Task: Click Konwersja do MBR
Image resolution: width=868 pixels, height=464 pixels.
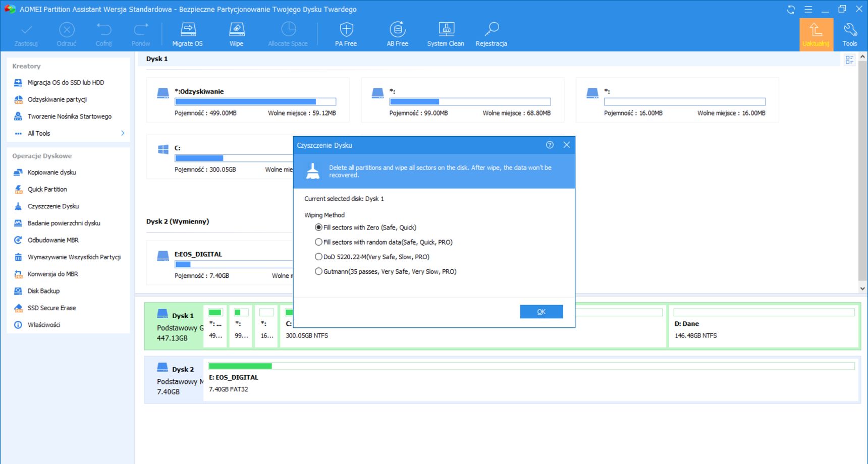Action: coord(52,274)
